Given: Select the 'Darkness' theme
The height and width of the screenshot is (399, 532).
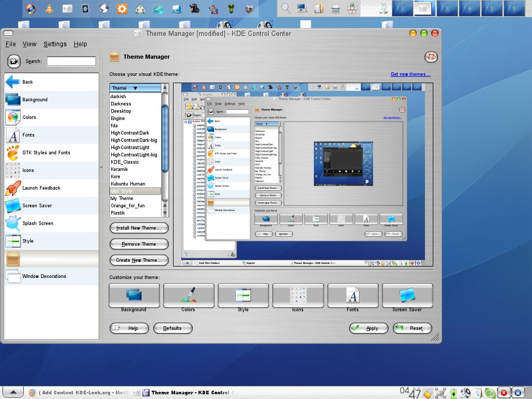Looking at the screenshot, I should [x=135, y=104].
